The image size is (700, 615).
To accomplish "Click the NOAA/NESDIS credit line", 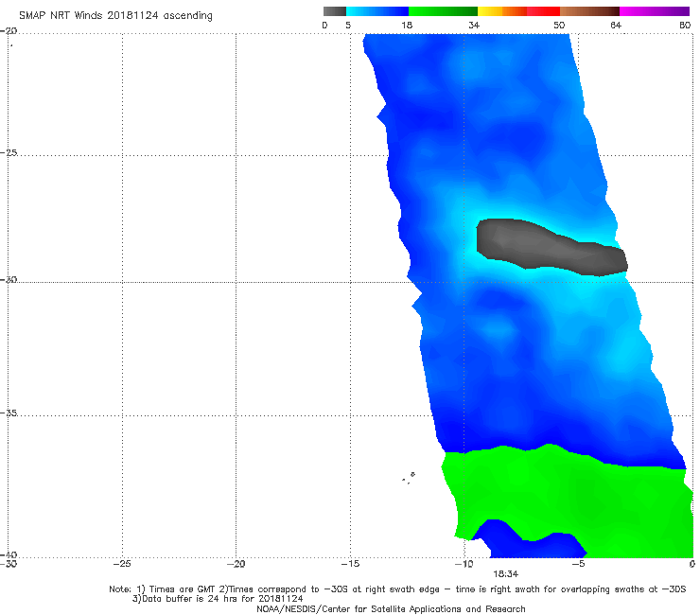I will point(391,608).
